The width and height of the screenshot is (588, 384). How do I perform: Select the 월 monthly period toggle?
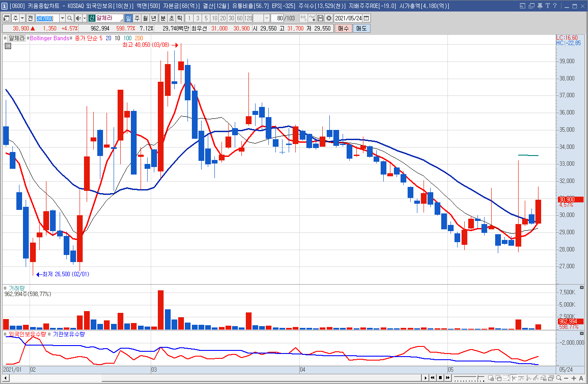145,18
